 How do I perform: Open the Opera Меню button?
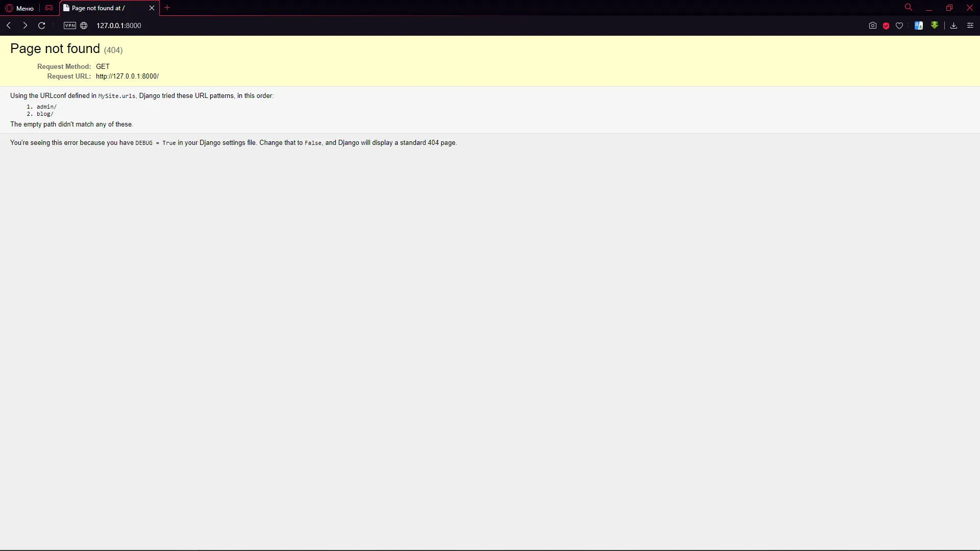(19, 8)
